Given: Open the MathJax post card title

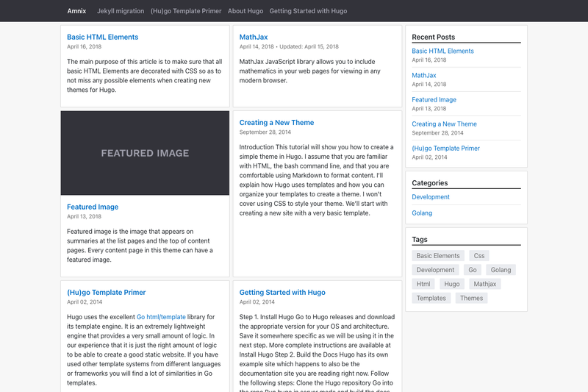Looking at the screenshot, I should click(x=254, y=37).
